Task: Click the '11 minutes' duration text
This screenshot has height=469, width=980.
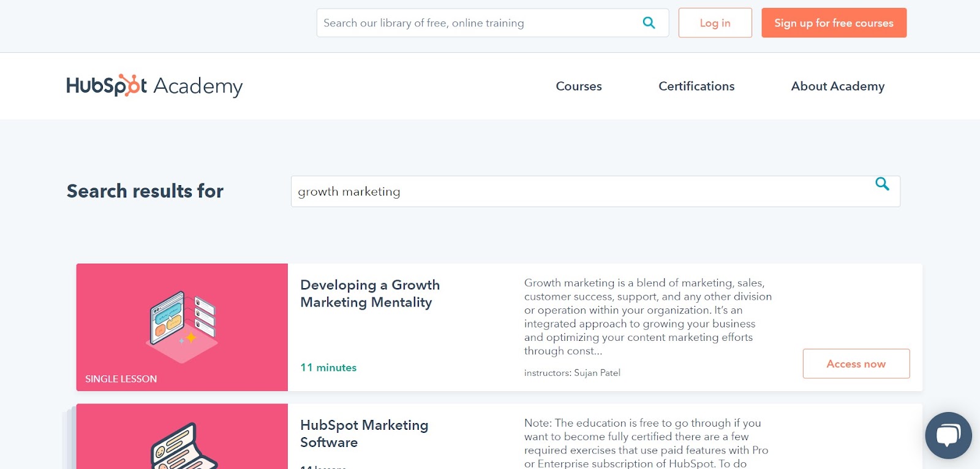Action: 328,367
